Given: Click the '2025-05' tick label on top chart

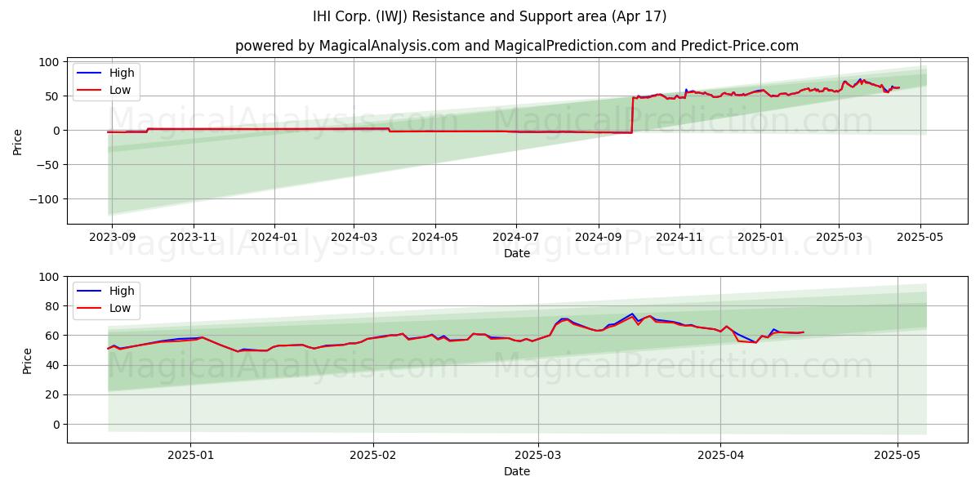Looking at the screenshot, I should pos(920,238).
